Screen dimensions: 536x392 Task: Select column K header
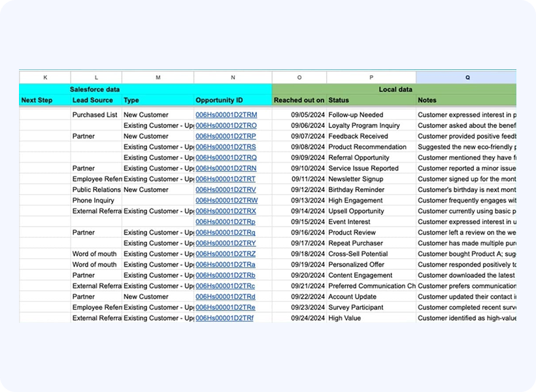[x=45, y=78]
